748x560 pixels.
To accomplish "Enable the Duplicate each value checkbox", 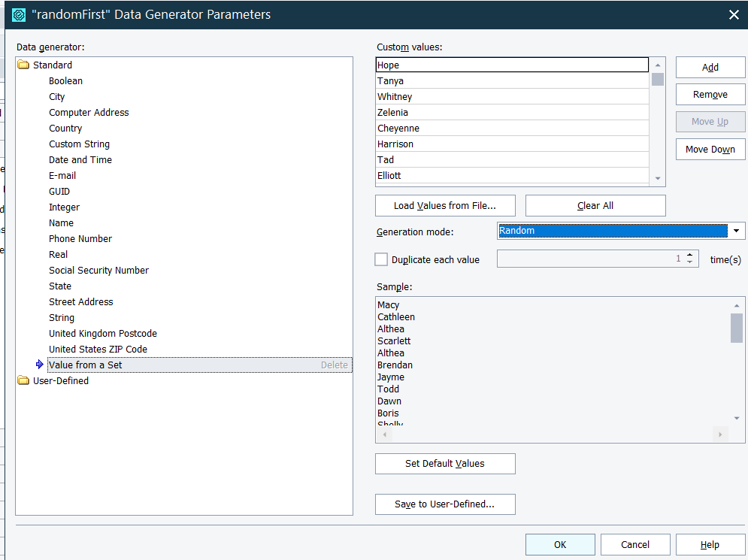I will coord(381,259).
